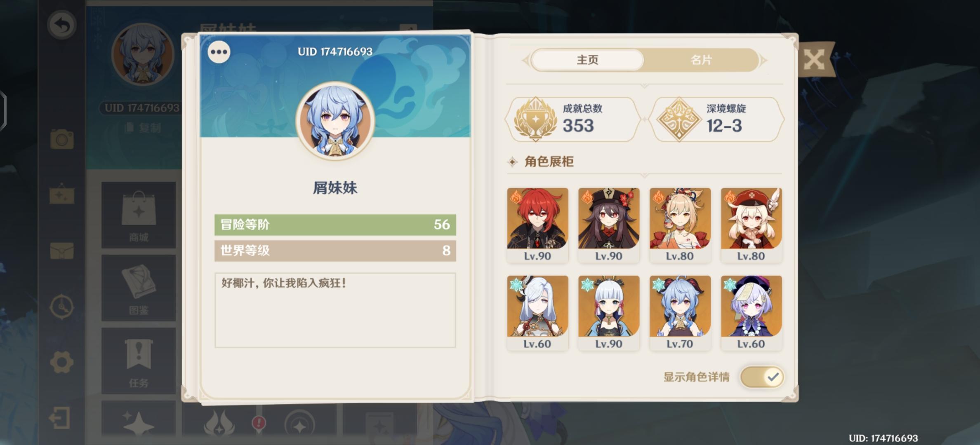Click the right arrow beside the 名片 tab
The height and width of the screenshot is (445, 980).
pos(763,61)
